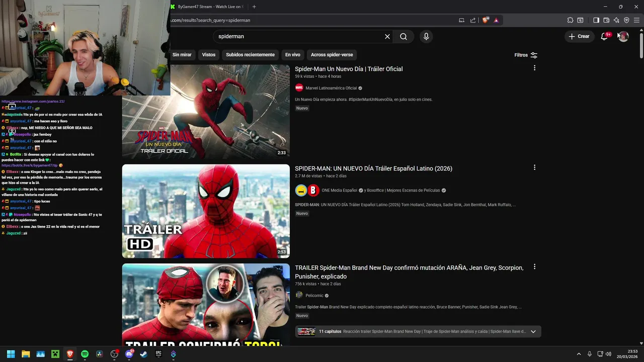Open Brave Shields lion icon
Viewport: 644px width, 362px height.
pyautogui.click(x=485, y=20)
